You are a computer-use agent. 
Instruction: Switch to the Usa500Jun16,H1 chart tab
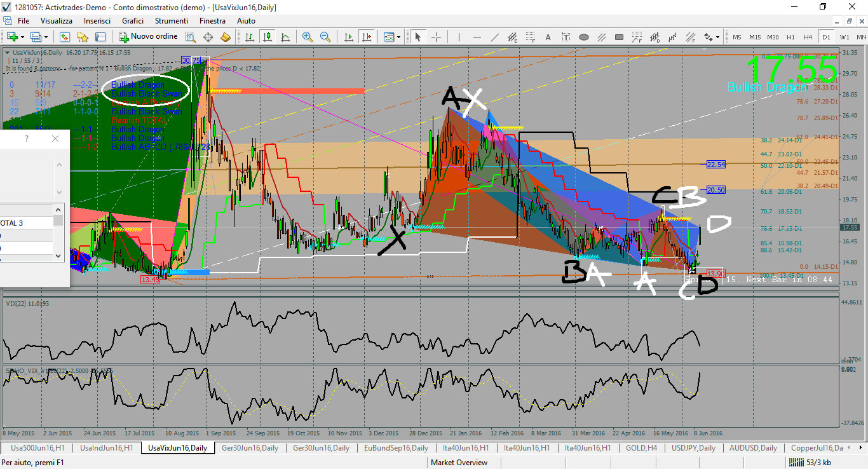[37, 448]
